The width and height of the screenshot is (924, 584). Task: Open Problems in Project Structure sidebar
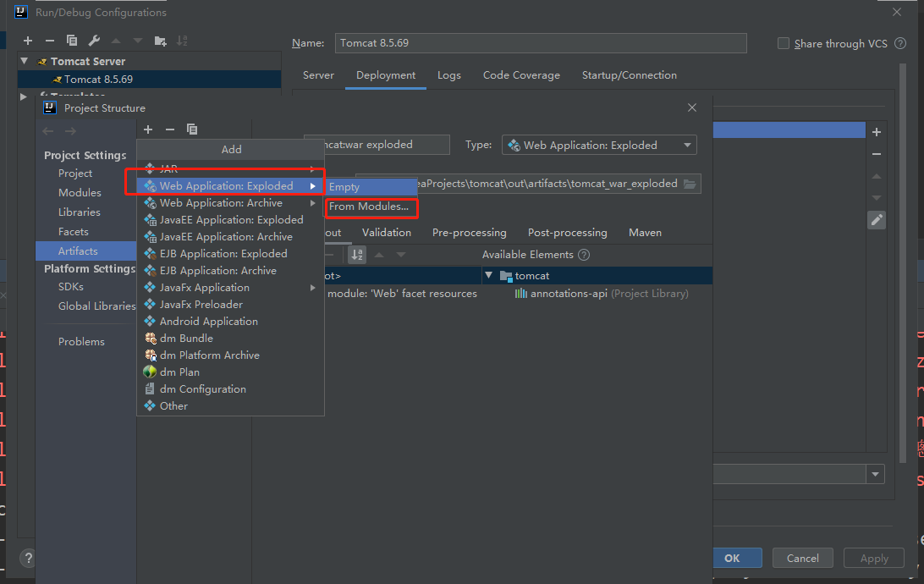point(81,342)
